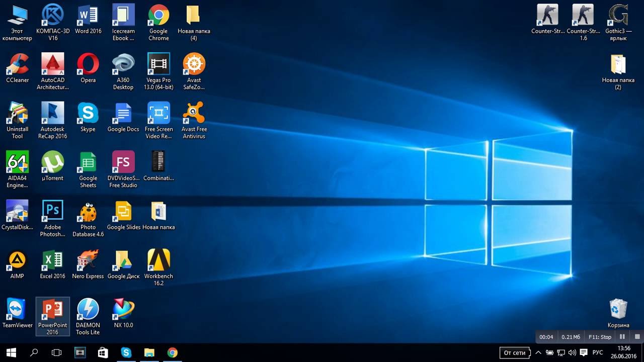Switch the РУС input language
This screenshot has width=644, height=362.
598,352
